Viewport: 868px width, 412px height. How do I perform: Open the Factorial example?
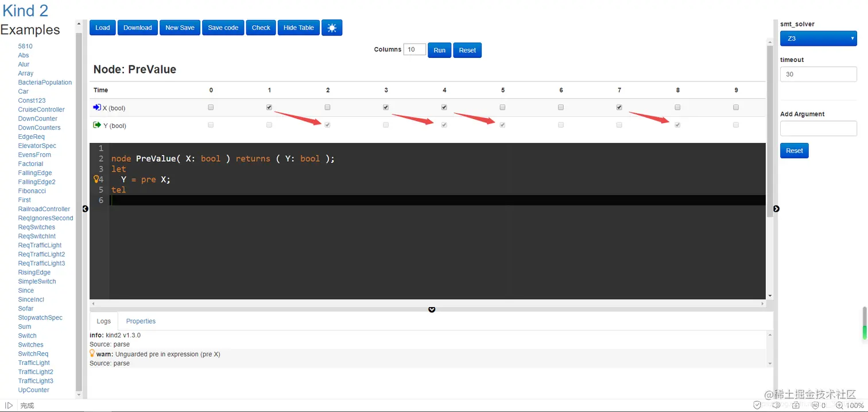(x=30, y=164)
